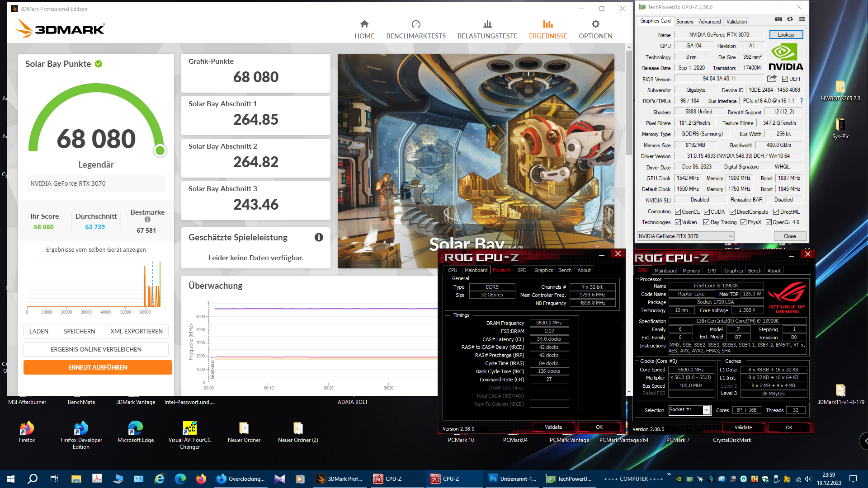
Task: Toggle the UEFI checkbox in GPU-Z
Action: click(x=785, y=79)
